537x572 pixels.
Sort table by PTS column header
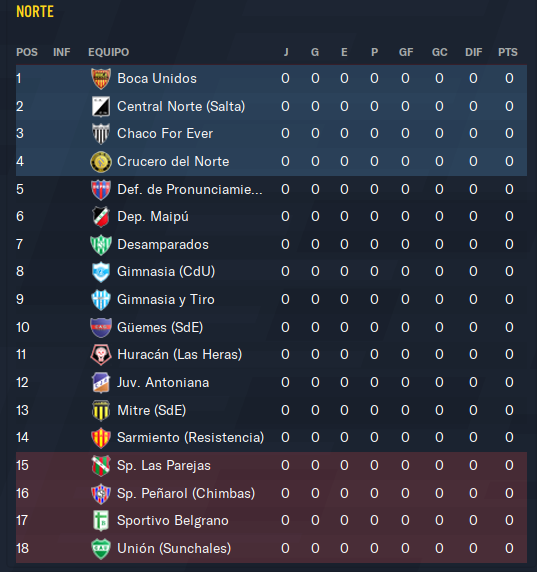pyautogui.click(x=508, y=52)
